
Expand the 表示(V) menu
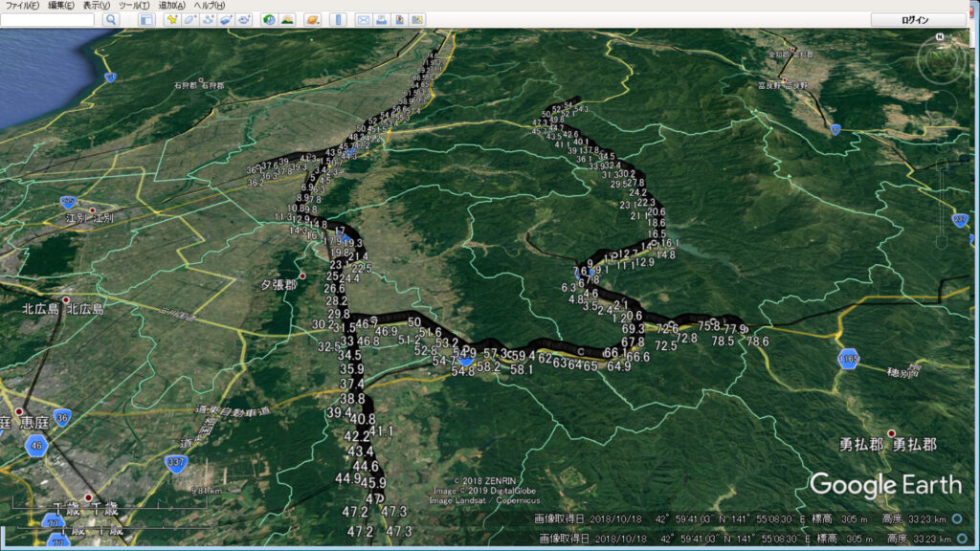[x=97, y=6]
